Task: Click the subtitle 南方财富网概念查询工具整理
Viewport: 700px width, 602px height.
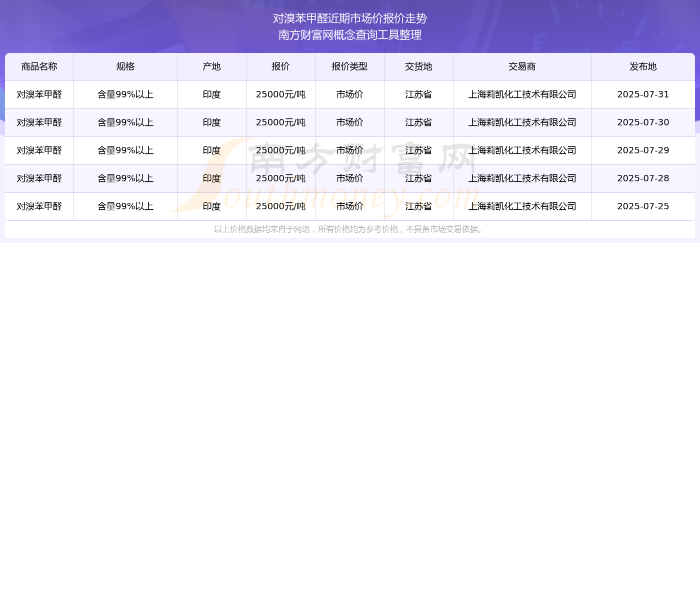Action: pos(350,35)
